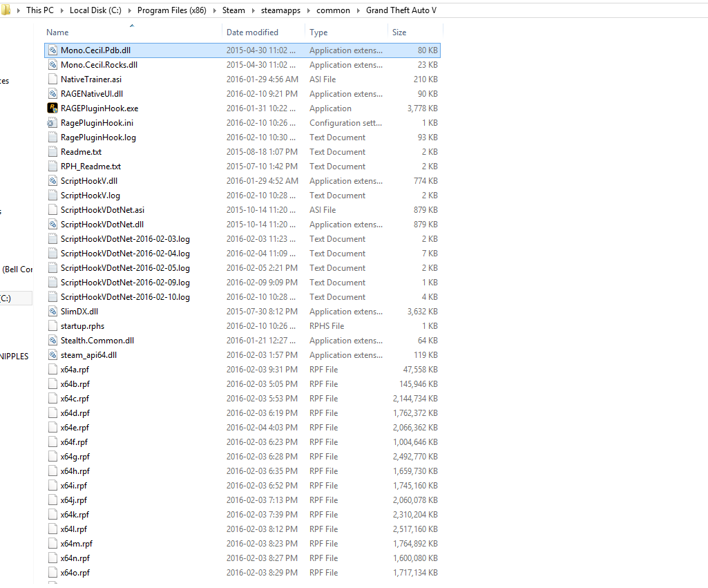Click the Stealth.Common.dll file icon

tap(52, 340)
